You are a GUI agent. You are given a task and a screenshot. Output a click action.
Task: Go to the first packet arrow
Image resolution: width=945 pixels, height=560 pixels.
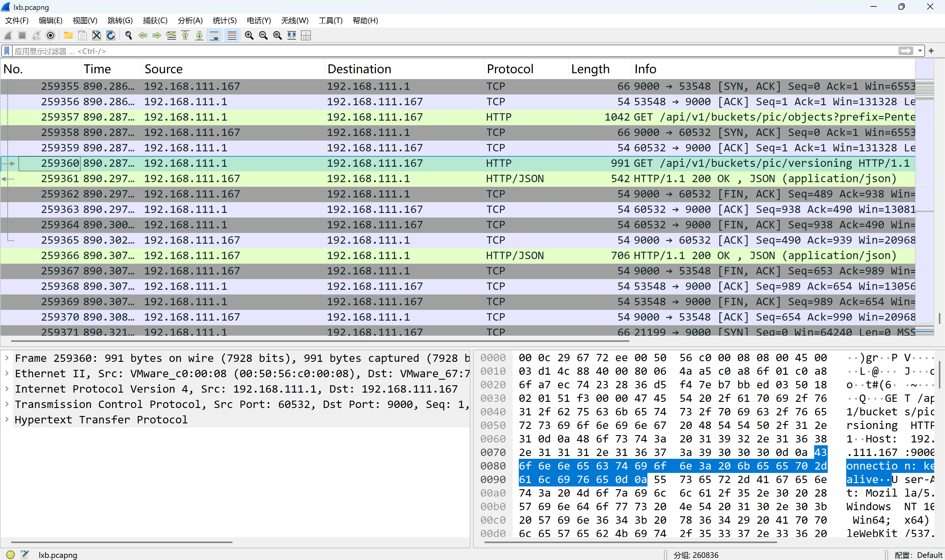pyautogui.click(x=185, y=35)
